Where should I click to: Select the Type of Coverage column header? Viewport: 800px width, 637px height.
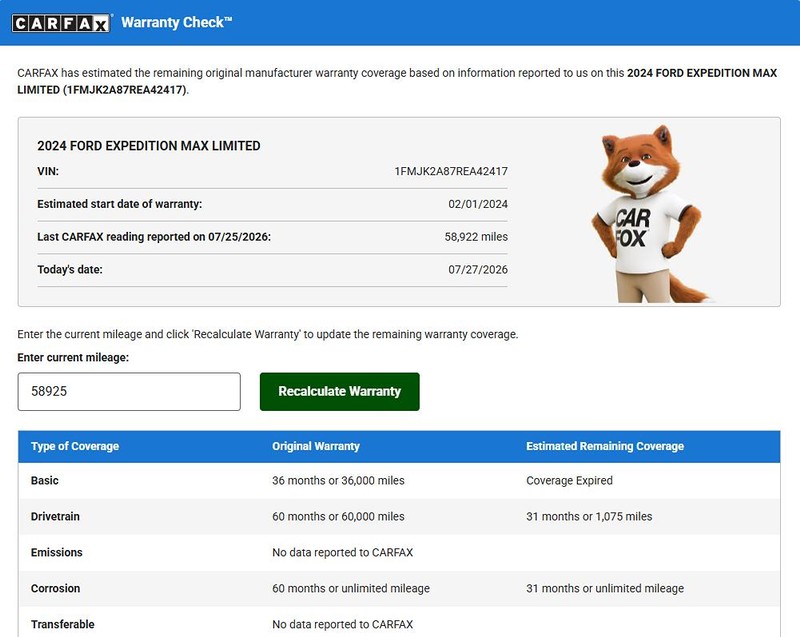(75, 446)
